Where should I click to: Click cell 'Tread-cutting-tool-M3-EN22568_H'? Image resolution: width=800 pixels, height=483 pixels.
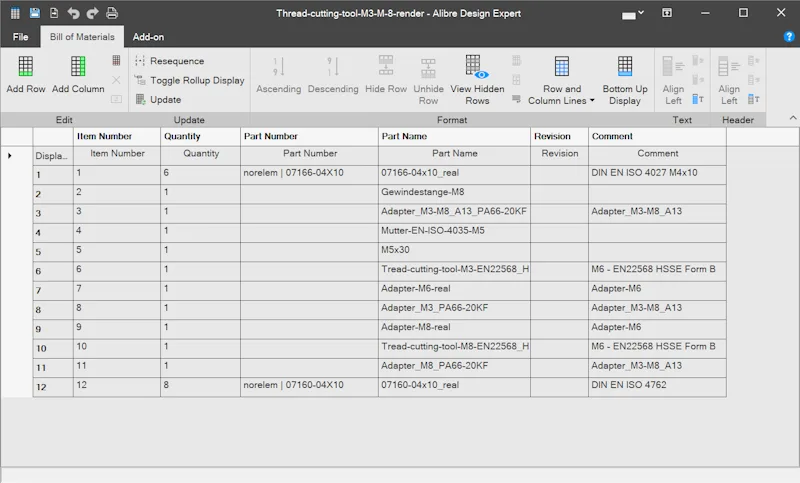tap(455, 269)
